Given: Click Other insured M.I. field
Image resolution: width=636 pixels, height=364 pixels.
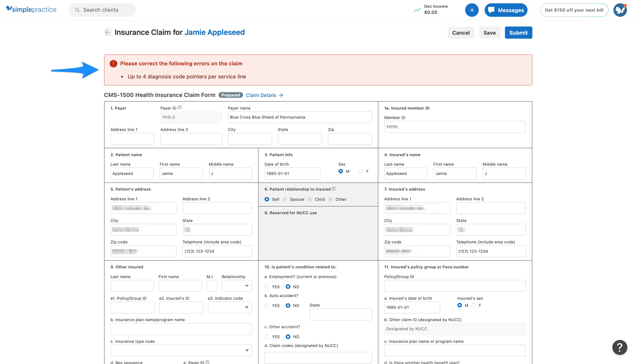Looking at the screenshot, I should click(x=211, y=286).
